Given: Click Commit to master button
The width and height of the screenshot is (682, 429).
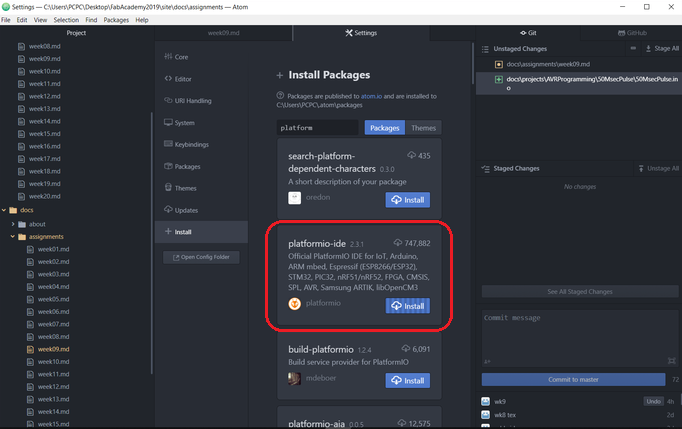Looking at the screenshot, I should [573, 379].
